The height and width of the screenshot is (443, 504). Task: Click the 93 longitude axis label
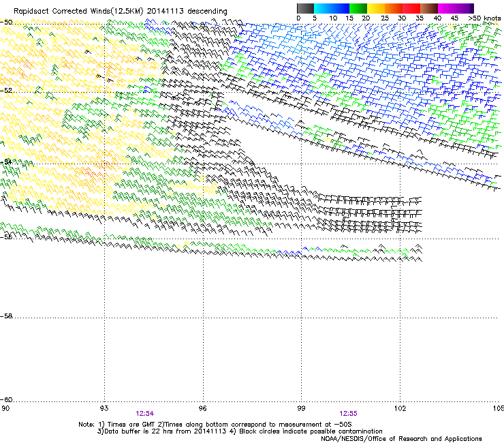coord(104,408)
